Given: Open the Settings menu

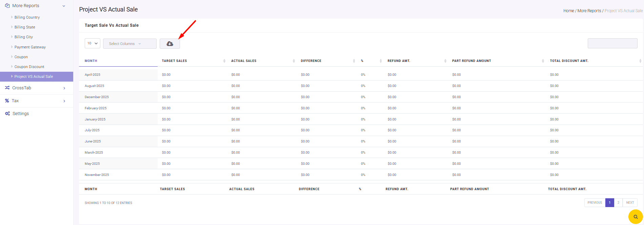Looking at the screenshot, I should 37,114.
